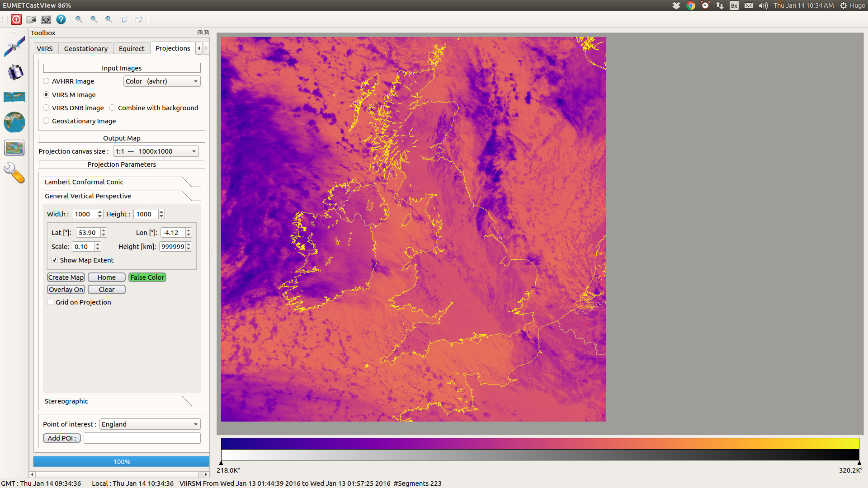Click the false color gradient bar
868x488 pixels.
[540, 443]
